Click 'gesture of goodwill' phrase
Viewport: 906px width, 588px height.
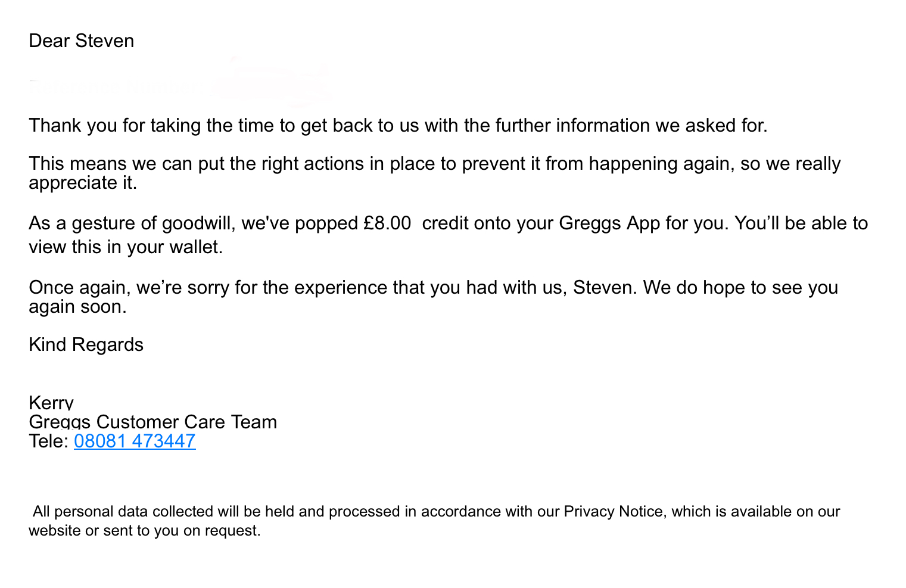(x=139, y=223)
